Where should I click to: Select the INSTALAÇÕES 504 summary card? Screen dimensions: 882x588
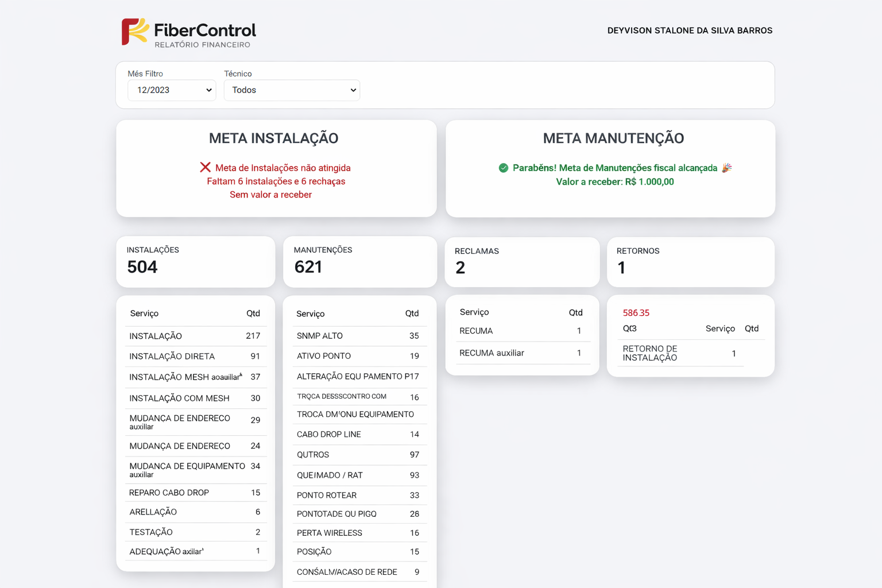coord(195,261)
